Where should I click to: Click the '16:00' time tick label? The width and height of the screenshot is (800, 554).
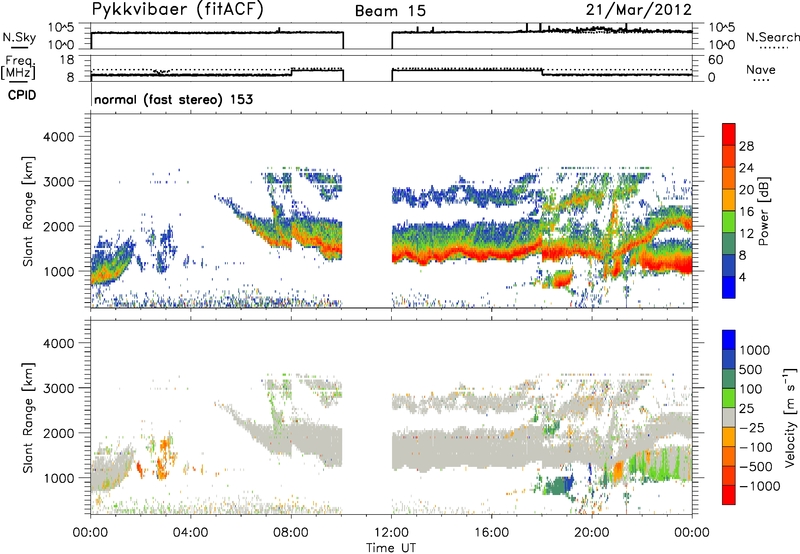pos(491,533)
